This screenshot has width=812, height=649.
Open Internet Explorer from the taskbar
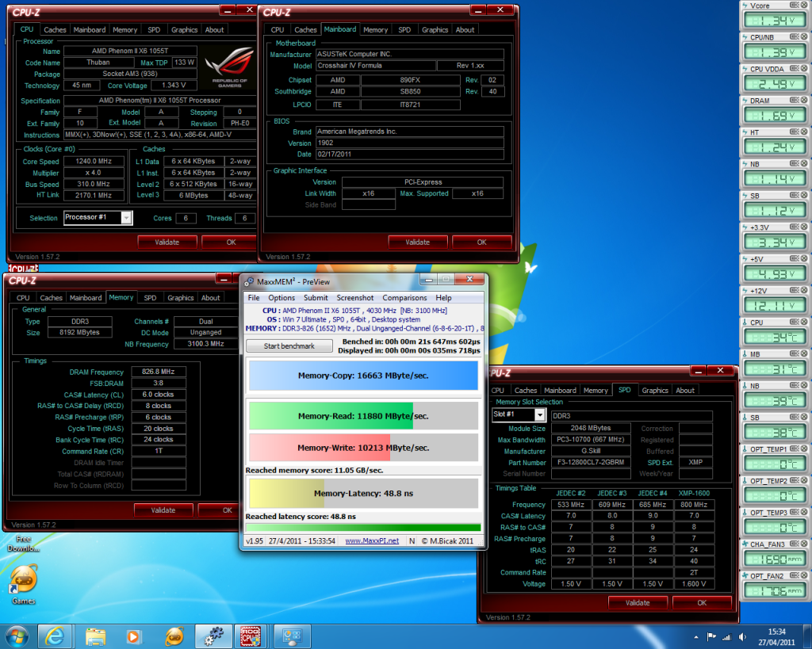(55, 636)
